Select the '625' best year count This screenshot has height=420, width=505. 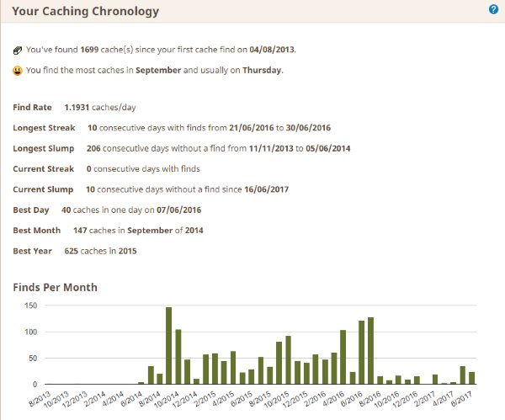tap(72, 251)
